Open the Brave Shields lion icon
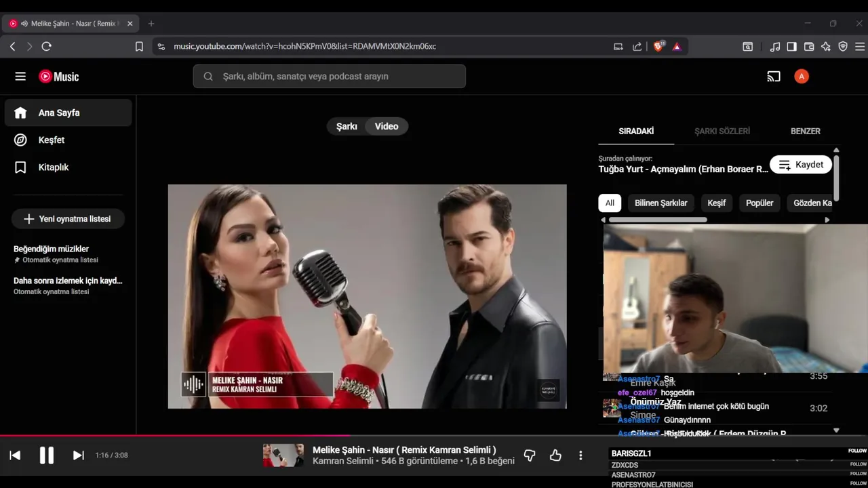868x488 pixels. (658, 46)
